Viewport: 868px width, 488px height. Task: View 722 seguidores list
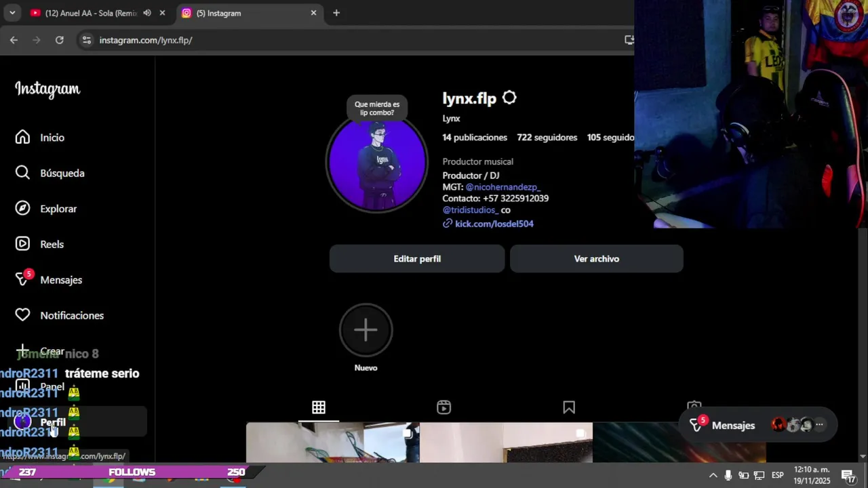547,138
